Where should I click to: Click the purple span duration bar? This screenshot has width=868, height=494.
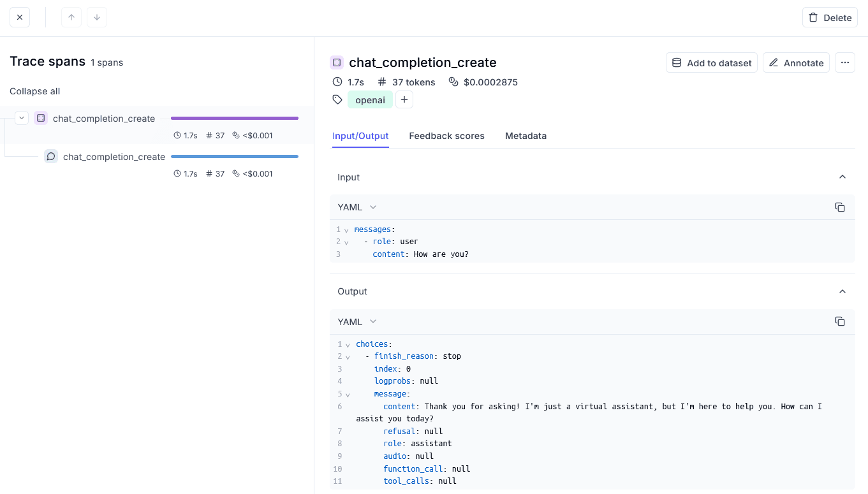(x=234, y=118)
